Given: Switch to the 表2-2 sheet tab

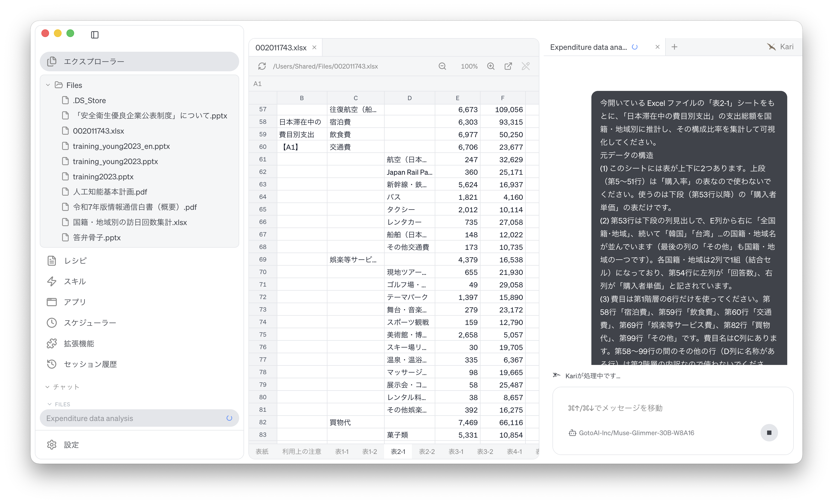Looking at the screenshot, I should [x=427, y=452].
